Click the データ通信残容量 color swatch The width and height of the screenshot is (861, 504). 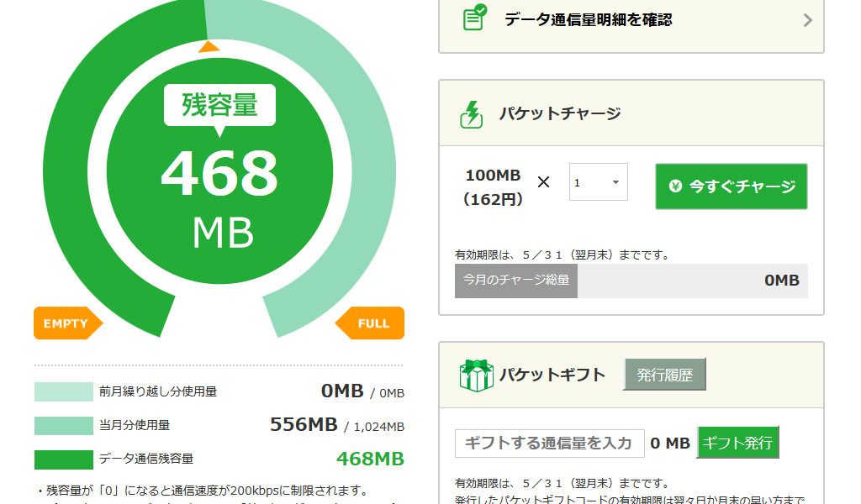64,459
